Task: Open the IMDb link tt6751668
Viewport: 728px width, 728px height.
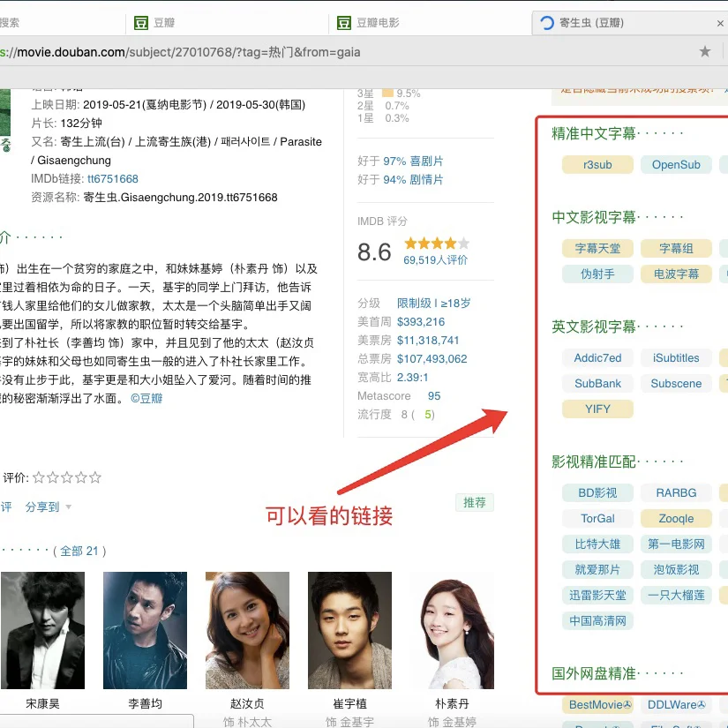Action: [x=113, y=179]
